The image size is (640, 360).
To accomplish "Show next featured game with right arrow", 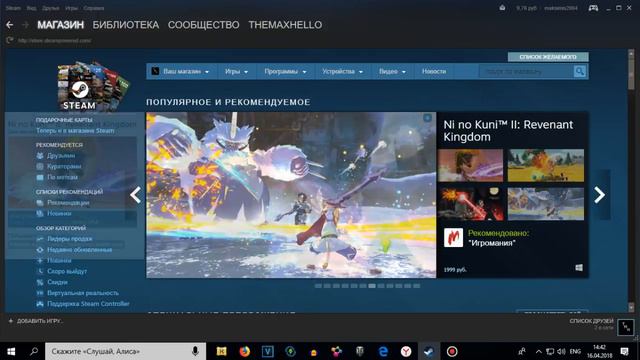I will coord(599,195).
